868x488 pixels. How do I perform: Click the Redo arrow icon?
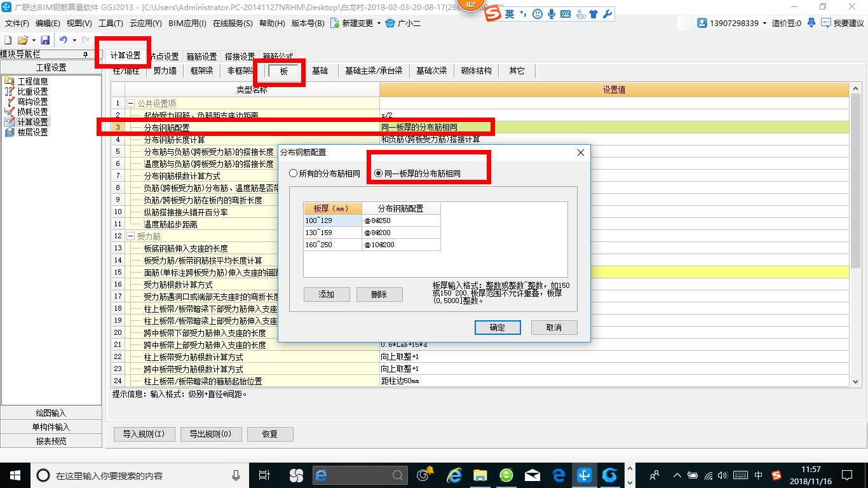click(86, 40)
